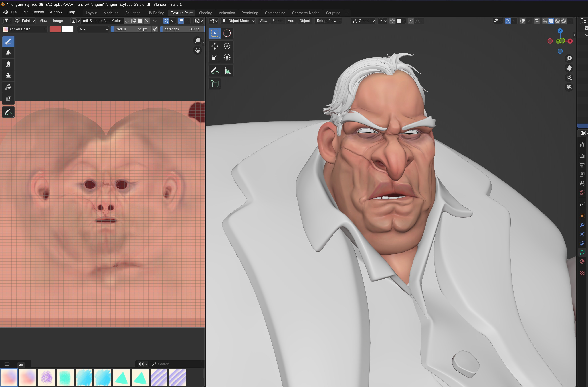Open the Select menu in the 3D viewport
588x387 pixels.
(277, 21)
